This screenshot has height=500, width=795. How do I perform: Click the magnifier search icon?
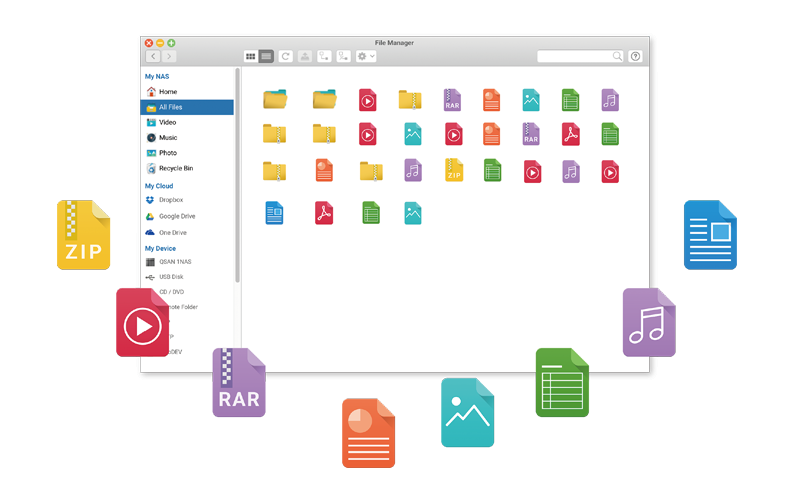pos(617,56)
